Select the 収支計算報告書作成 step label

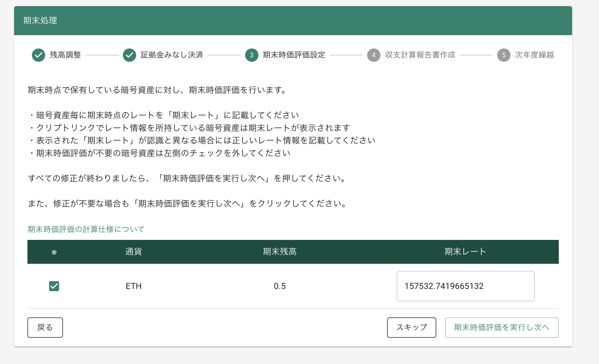[420, 55]
